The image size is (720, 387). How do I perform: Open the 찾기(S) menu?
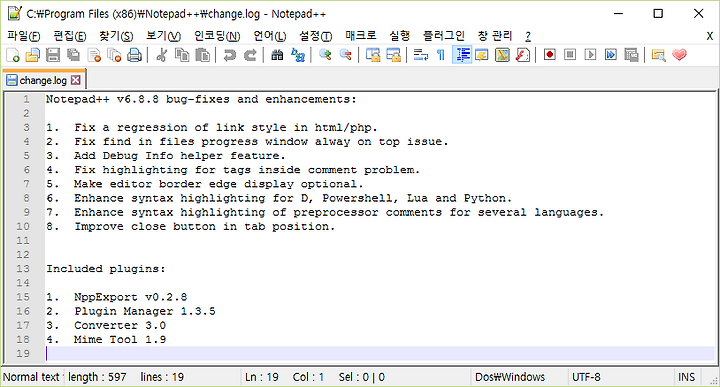coord(116,36)
